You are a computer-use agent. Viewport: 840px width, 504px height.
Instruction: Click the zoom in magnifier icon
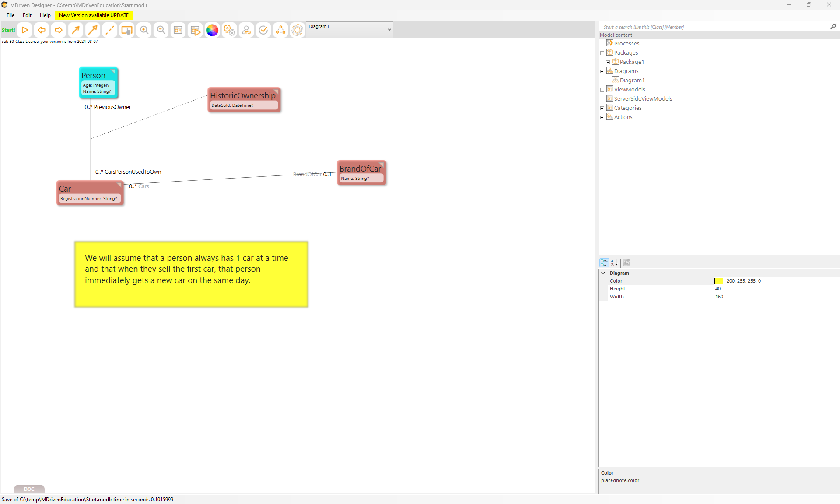pyautogui.click(x=144, y=30)
